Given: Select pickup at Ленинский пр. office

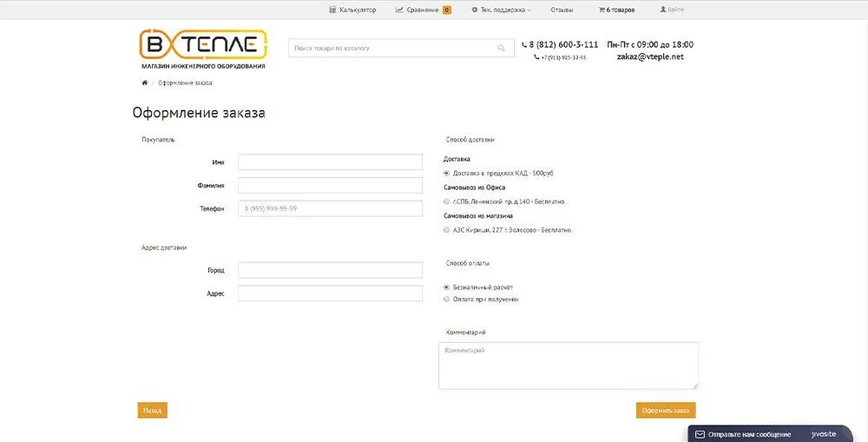Looking at the screenshot, I should coord(446,201).
